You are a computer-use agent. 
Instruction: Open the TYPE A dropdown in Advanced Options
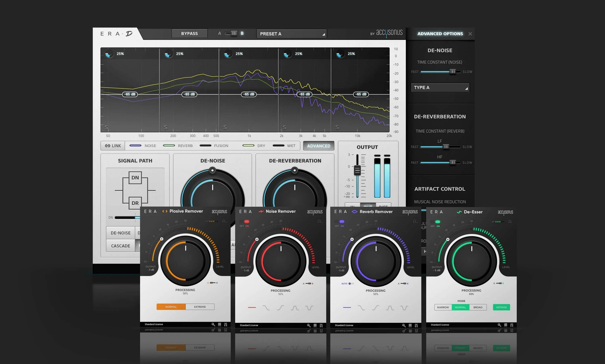[440, 88]
